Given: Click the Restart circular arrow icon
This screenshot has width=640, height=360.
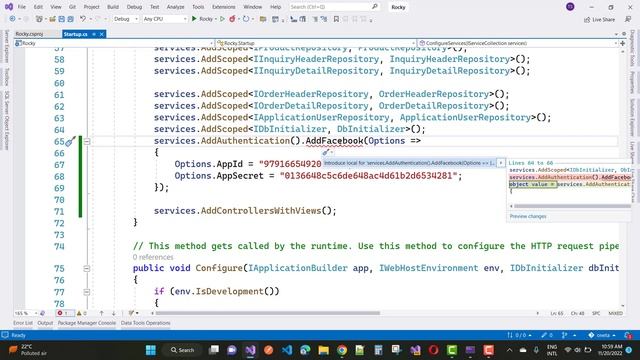Looking at the screenshot, I should 246,19.
